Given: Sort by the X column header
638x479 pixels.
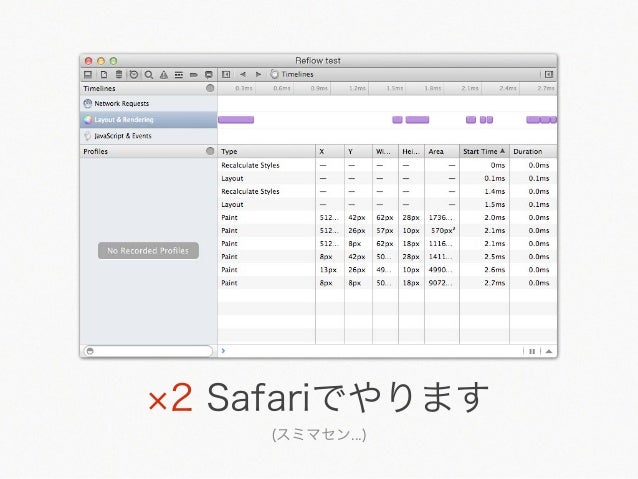Looking at the screenshot, I should click(x=330, y=151).
